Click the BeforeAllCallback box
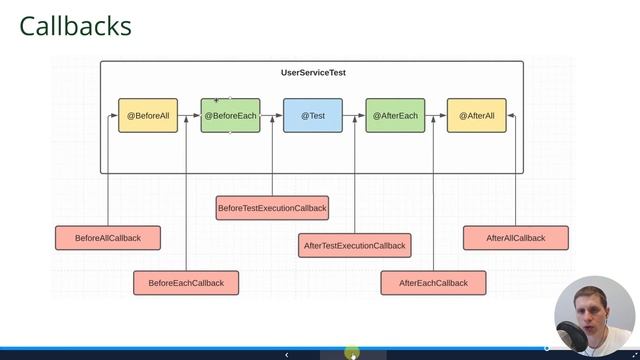Viewport: 640px width, 360px height. 108,238
